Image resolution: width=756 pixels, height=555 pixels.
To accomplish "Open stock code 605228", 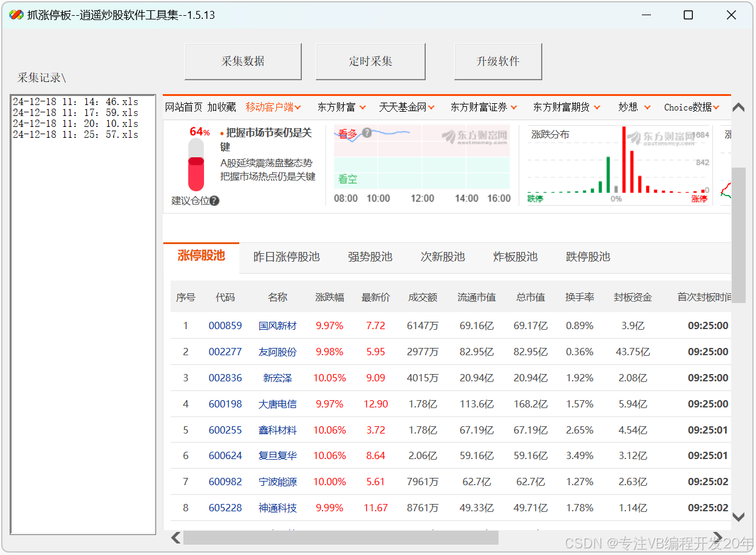I will pyautogui.click(x=225, y=508).
